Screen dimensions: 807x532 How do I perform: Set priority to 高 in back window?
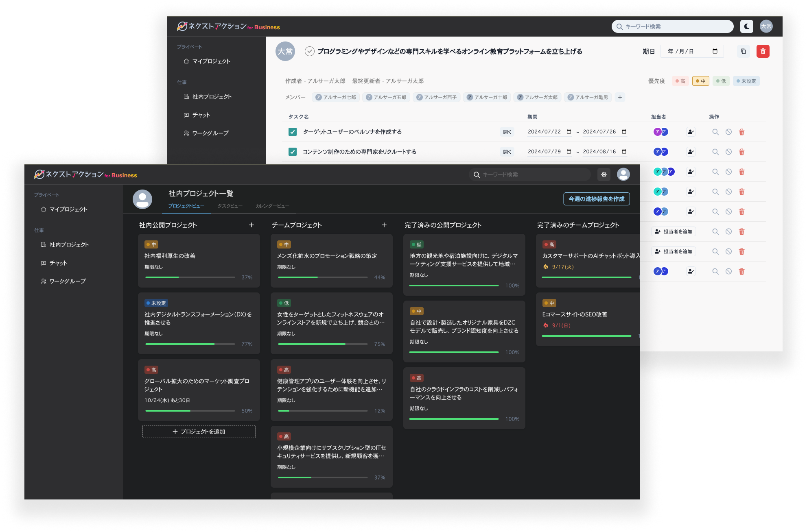tap(680, 81)
